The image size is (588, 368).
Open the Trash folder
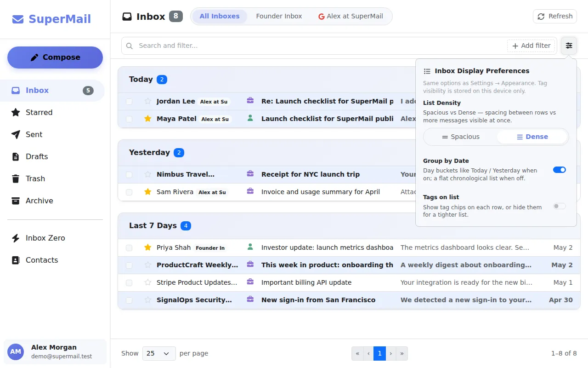coord(52,178)
